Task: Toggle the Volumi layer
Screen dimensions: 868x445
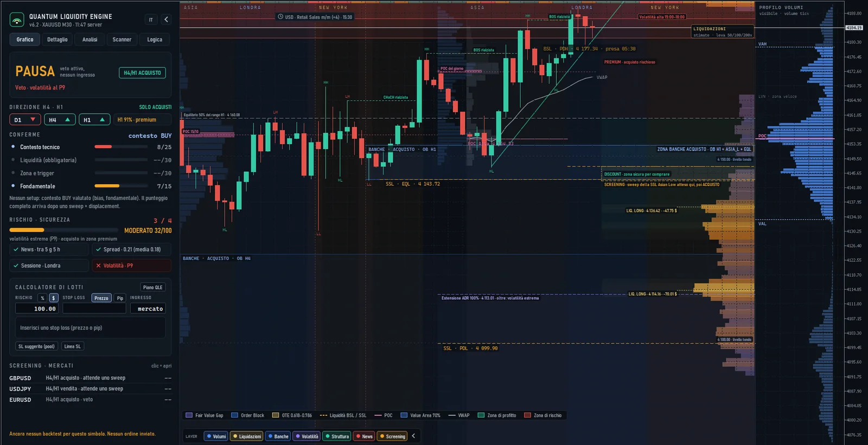Action: [216, 436]
